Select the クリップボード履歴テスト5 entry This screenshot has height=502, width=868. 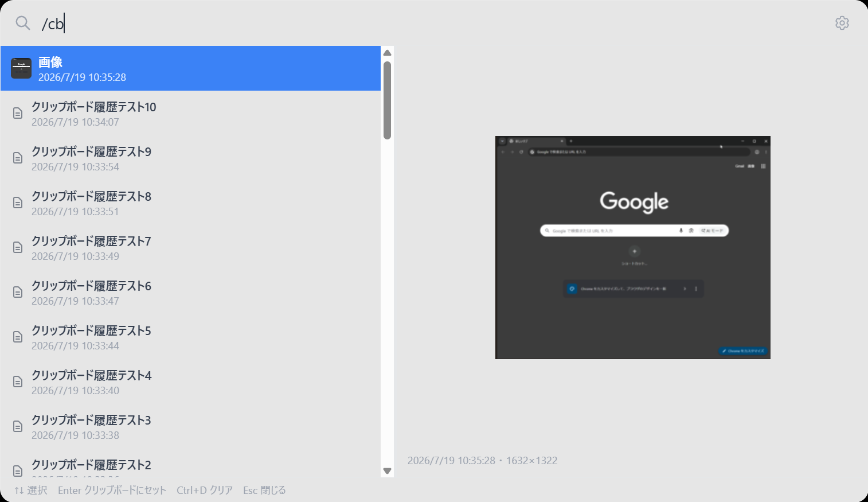190,337
